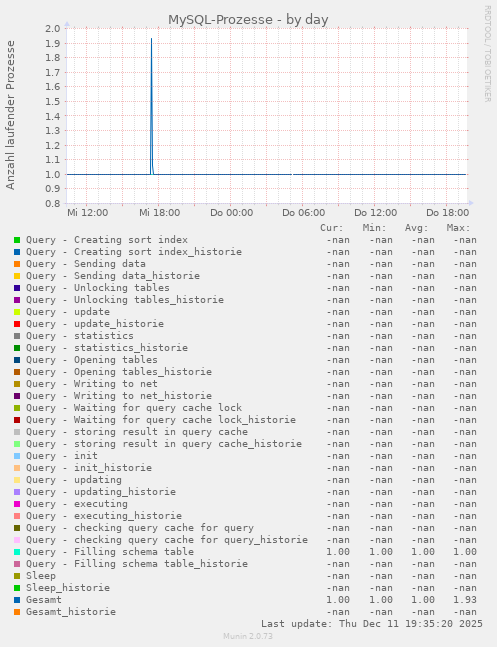This screenshot has width=497, height=647.
Task: Click the Cur: column header
Action: (331, 228)
